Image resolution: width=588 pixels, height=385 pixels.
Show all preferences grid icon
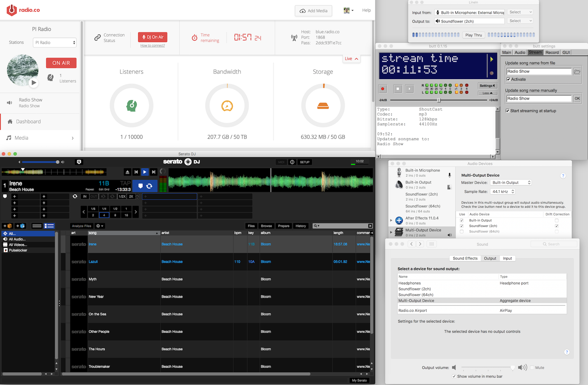click(x=431, y=244)
